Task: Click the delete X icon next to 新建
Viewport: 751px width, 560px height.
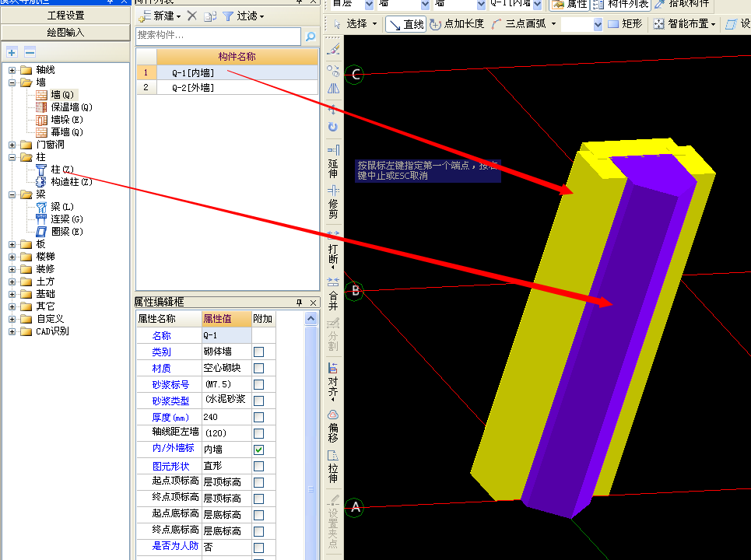Action: [192, 16]
